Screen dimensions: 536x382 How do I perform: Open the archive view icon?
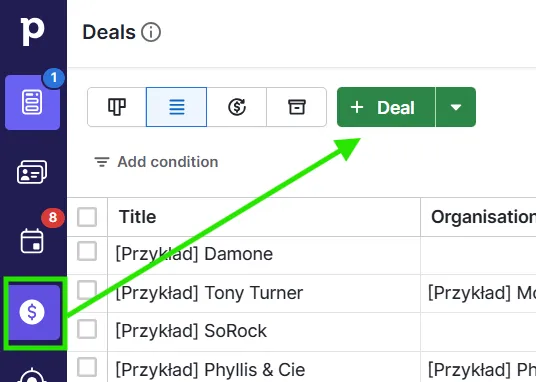tap(296, 107)
